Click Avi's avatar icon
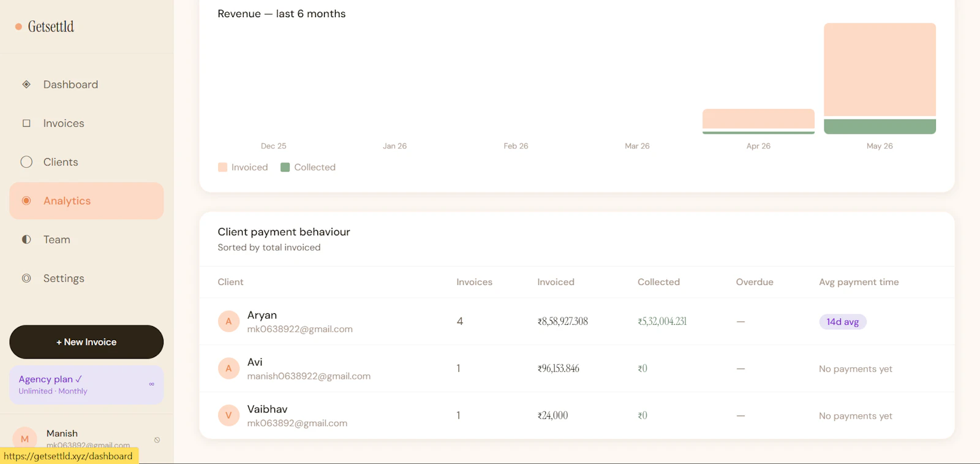Viewport: 980px width, 464px height. tap(228, 368)
